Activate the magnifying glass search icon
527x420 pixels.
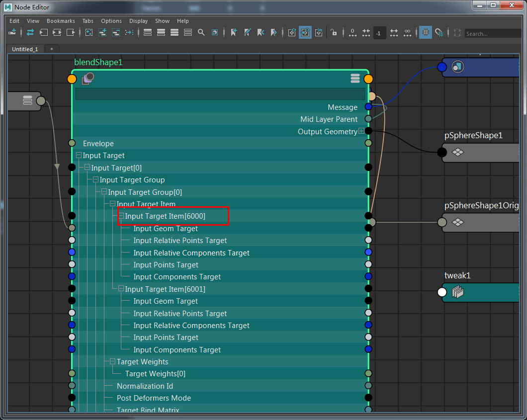(200, 32)
